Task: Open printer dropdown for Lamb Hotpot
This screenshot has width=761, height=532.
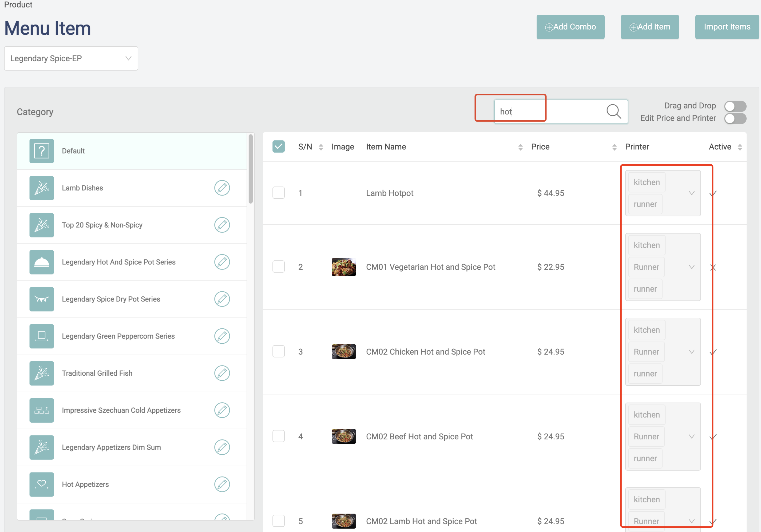Action: [663, 193]
